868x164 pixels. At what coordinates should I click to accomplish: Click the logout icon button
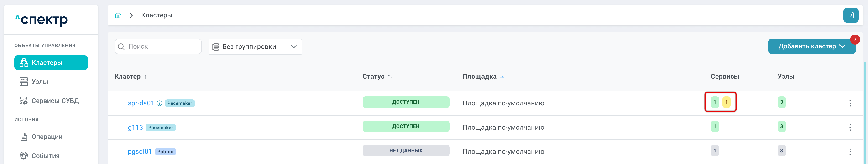(851, 15)
